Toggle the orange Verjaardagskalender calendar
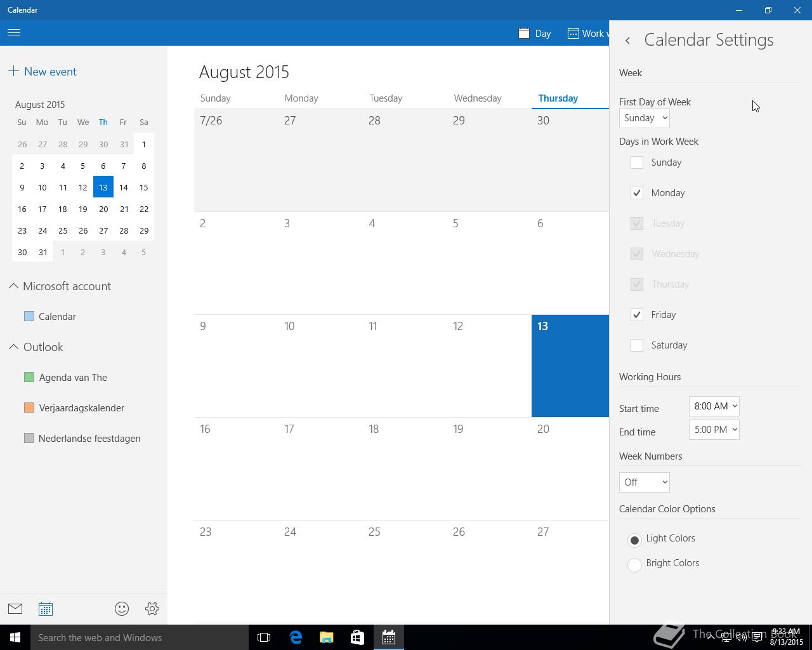The image size is (812, 650). (x=29, y=408)
